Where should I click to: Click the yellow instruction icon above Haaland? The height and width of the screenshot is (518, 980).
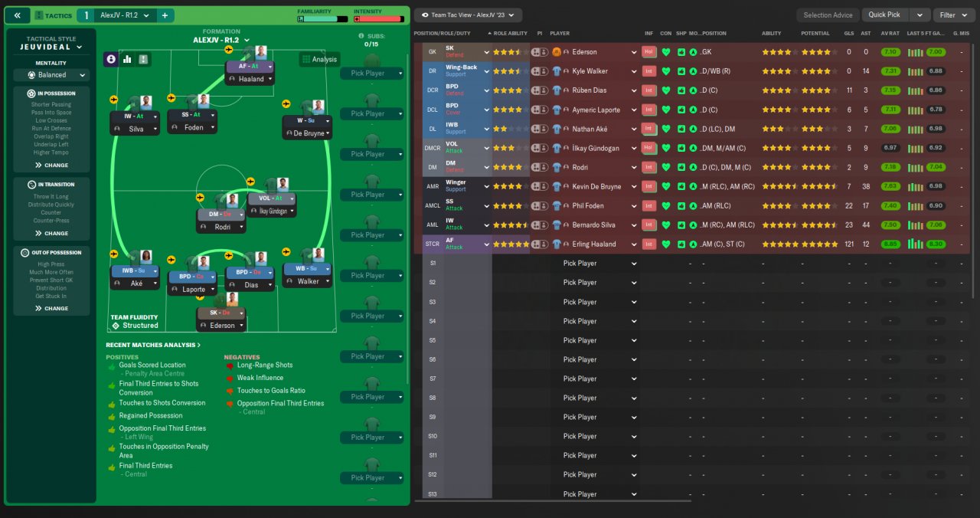229,49
